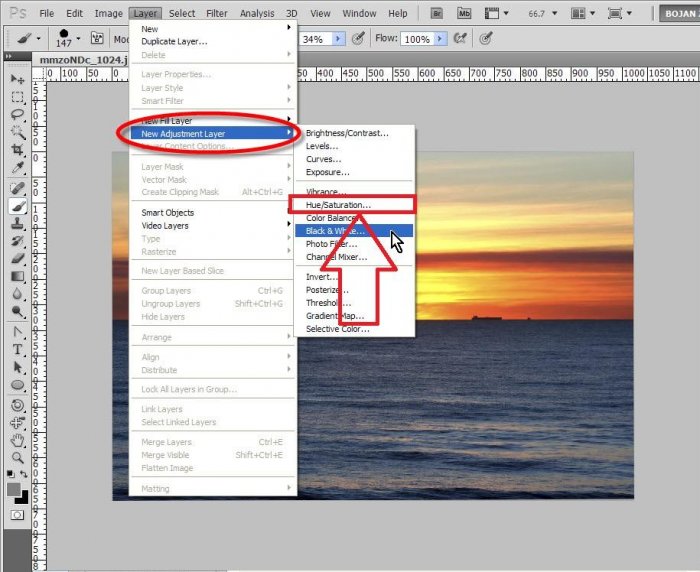Open the Filter menu
The width and height of the screenshot is (700, 572).
tap(216, 13)
